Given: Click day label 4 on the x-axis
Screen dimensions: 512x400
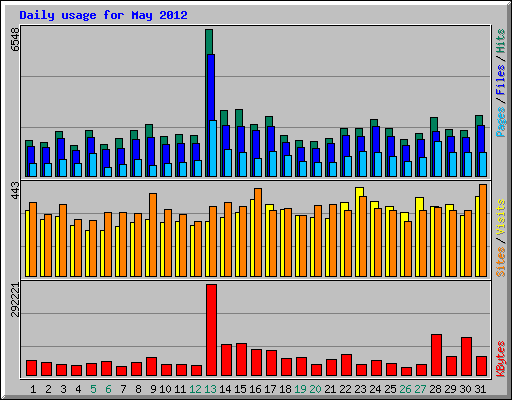Looking at the screenshot, I should (x=78, y=389).
